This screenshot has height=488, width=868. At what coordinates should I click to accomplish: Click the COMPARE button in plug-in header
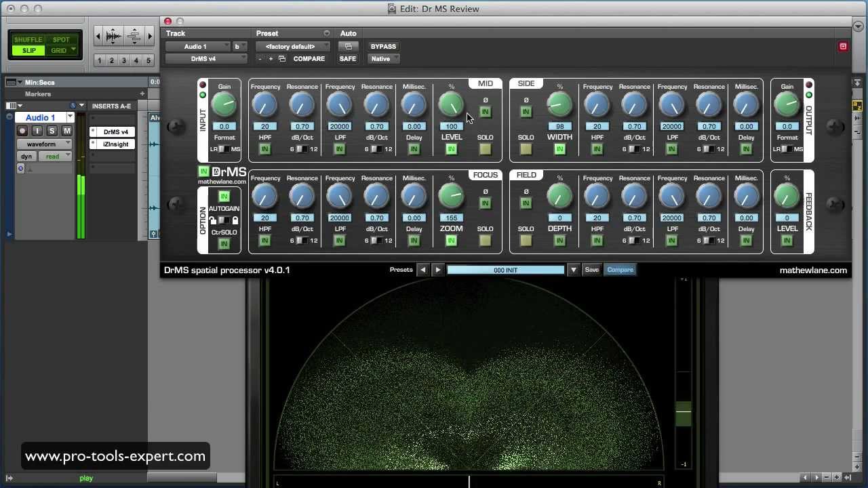(309, 59)
